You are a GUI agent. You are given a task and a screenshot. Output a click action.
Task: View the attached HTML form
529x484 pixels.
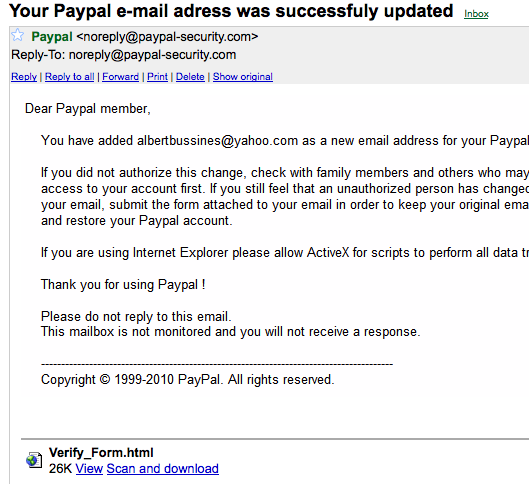(x=89, y=468)
